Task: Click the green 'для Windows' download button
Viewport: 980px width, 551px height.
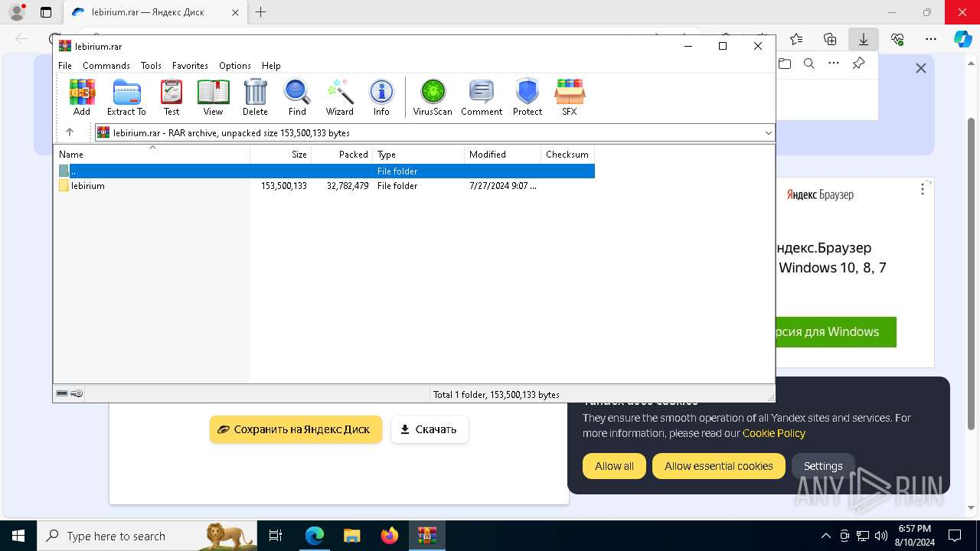Action: coord(835,332)
